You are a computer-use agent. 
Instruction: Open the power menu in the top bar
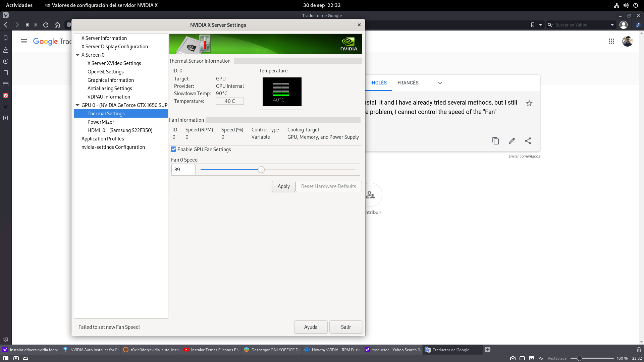[x=636, y=5]
